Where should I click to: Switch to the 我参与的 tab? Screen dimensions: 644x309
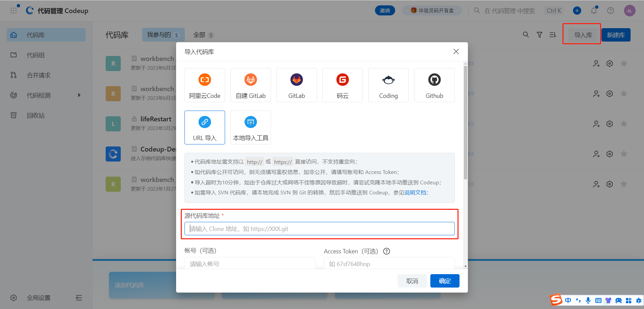pyautogui.click(x=163, y=35)
